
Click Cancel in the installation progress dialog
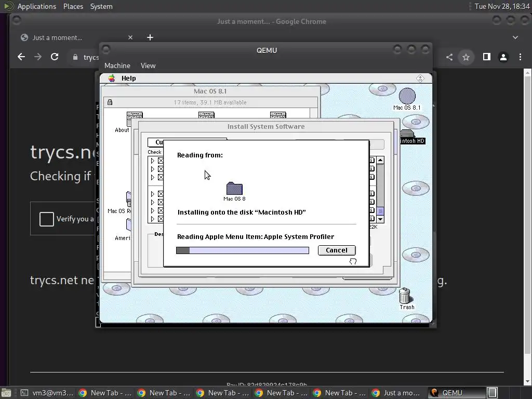[x=337, y=250]
